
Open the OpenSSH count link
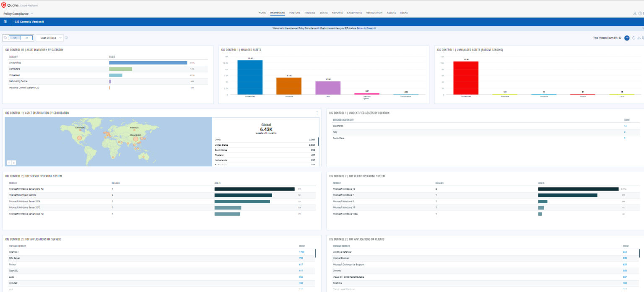click(302, 252)
